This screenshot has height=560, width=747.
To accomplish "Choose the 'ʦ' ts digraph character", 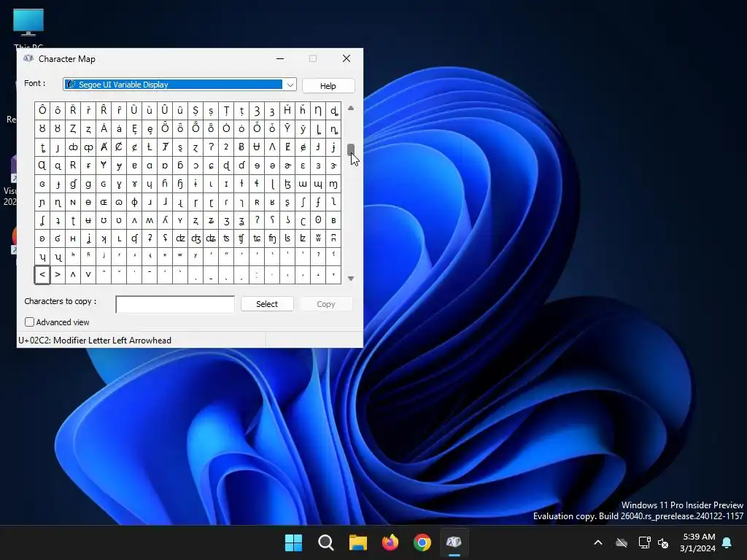I will point(226,238).
